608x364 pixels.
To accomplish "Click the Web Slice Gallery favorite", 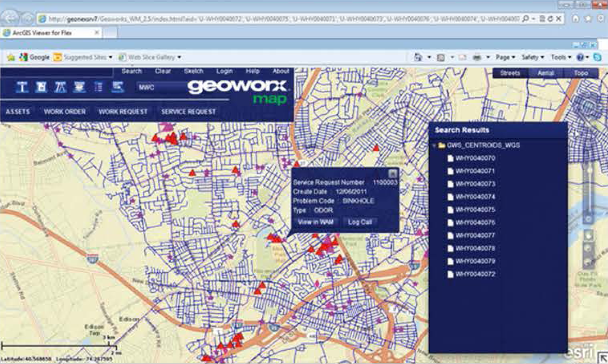I will (147, 57).
